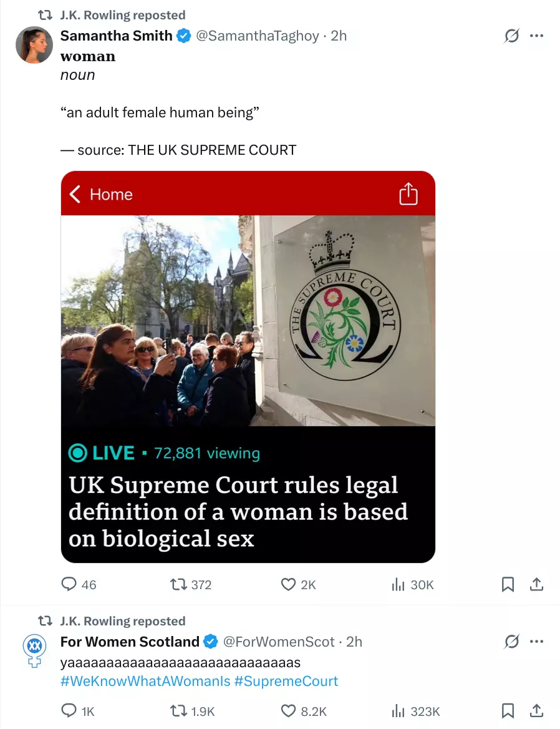
Task: Bookmark the For Women Scotland post
Action: pos(508,710)
